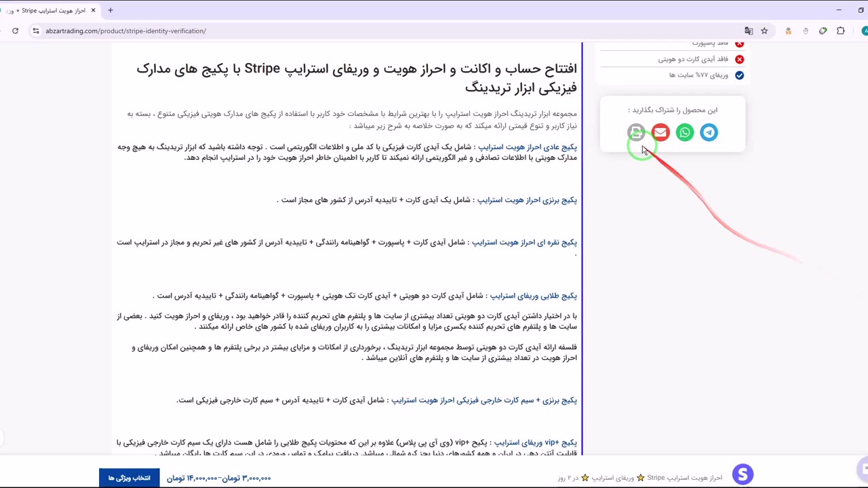Minimize the browser window
Viewport: 868px width, 488px height.
click(840, 10)
